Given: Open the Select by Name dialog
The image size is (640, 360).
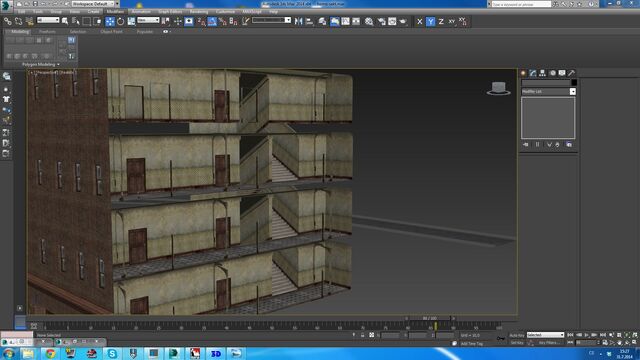Looking at the screenshot, I should 76,21.
